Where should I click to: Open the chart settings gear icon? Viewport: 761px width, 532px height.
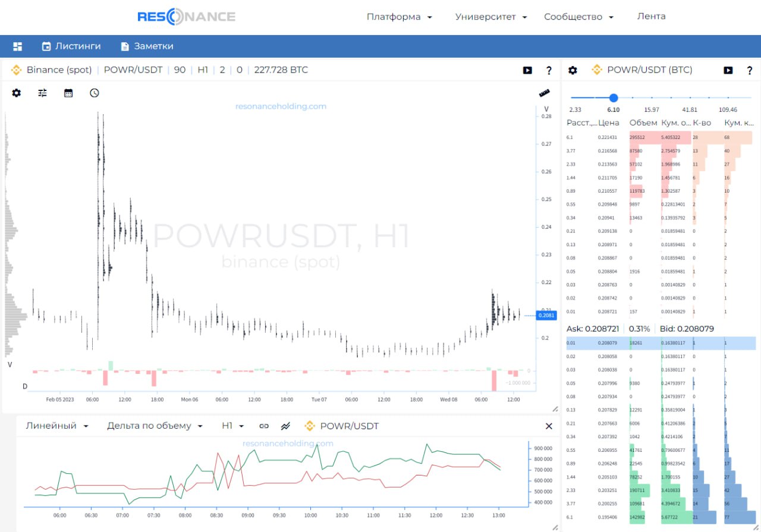coord(17,93)
